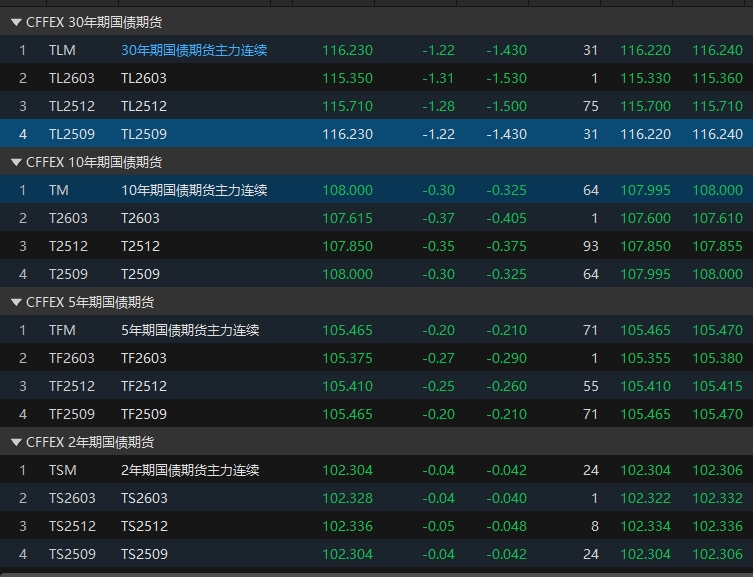Select the T2512 contract name cell
This screenshot has width=753, height=577.
coord(140,246)
